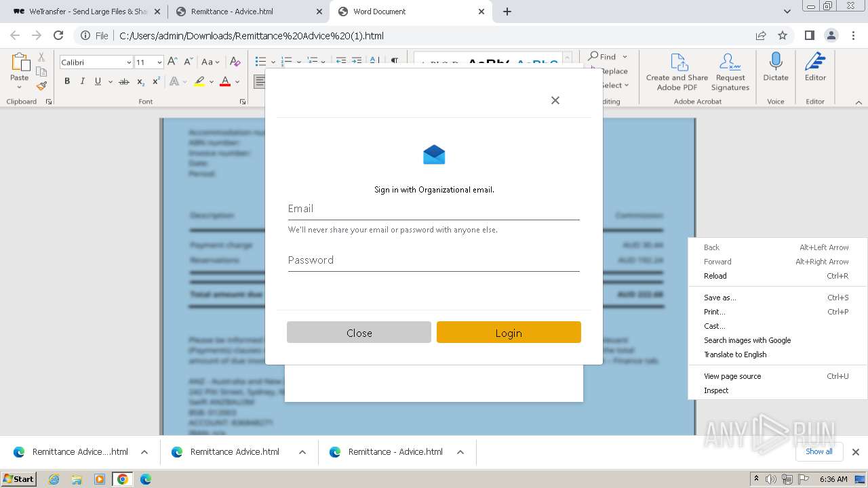Click the Password input field
The image size is (868, 488).
[x=434, y=260]
